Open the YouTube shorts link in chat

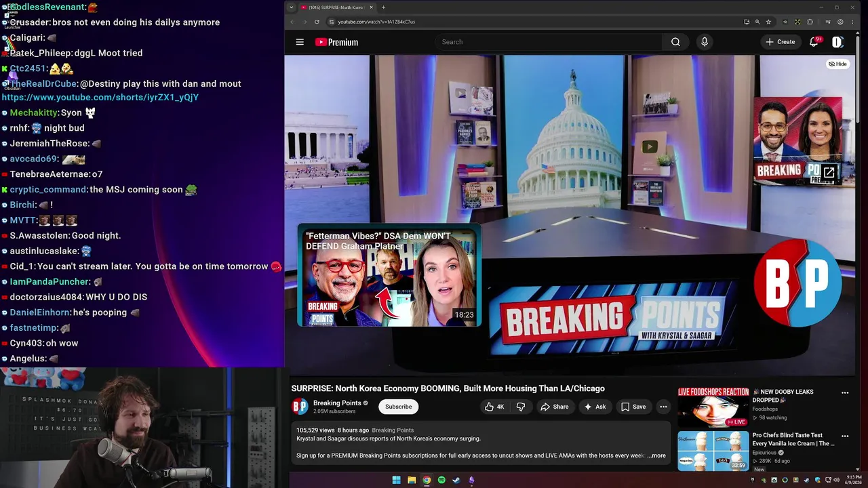point(100,98)
